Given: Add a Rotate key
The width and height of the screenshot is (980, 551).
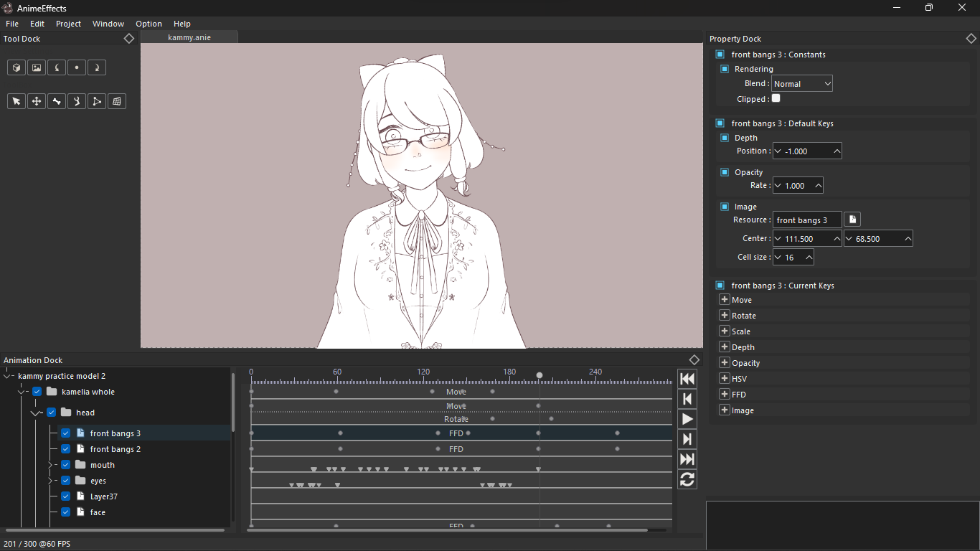Looking at the screenshot, I should click(725, 316).
